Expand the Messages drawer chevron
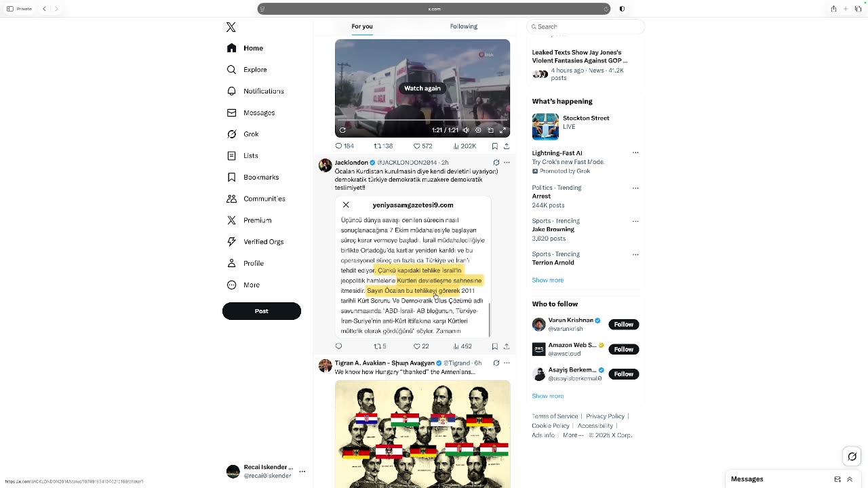Viewport: 868px width, 488px height. (x=849, y=479)
